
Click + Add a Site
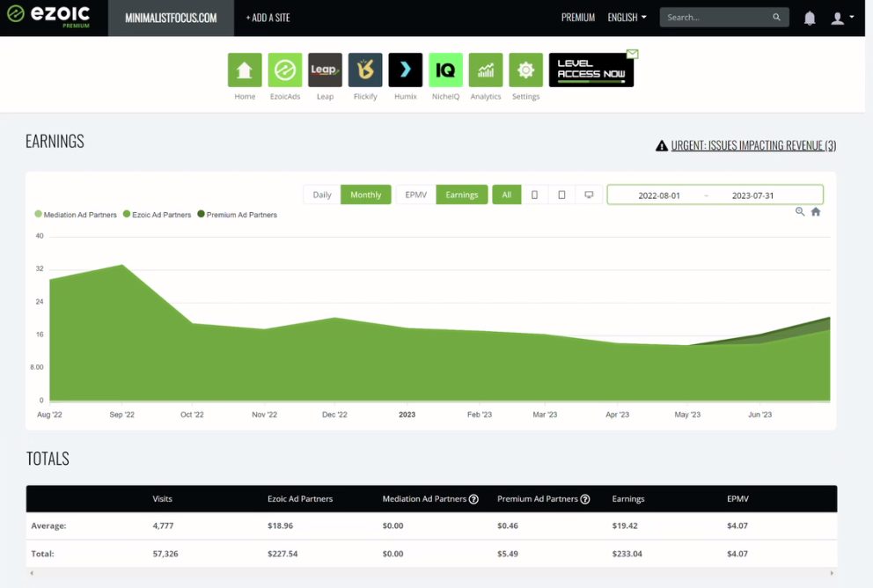(268, 18)
